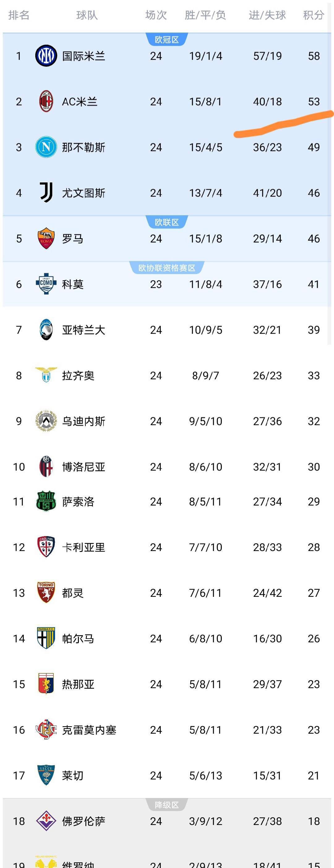Open team name 国际米兰
The width and height of the screenshot is (334, 868).
(83, 56)
